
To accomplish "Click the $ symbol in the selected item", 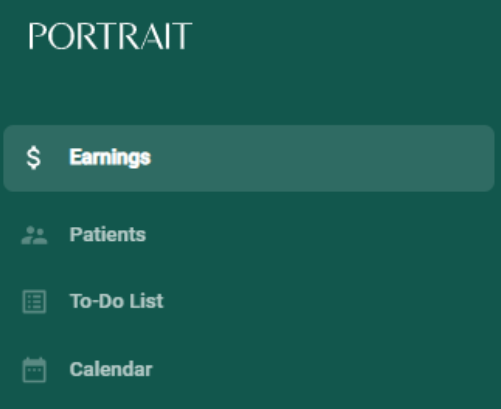I will coord(34,158).
